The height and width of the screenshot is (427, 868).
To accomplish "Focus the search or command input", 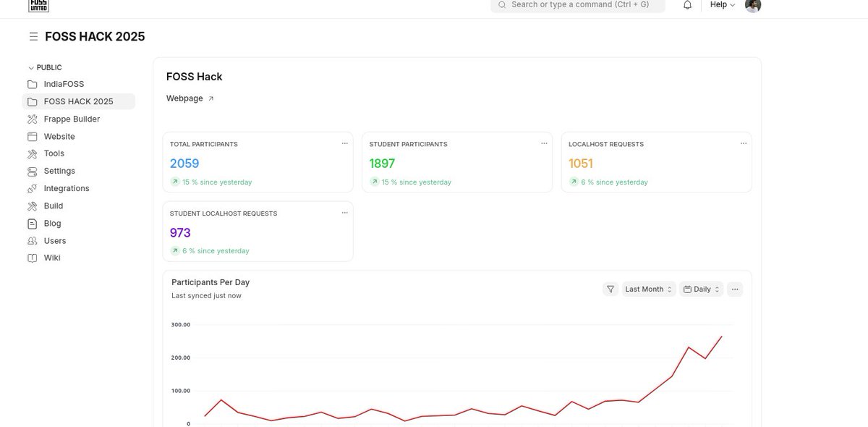I will pos(578,4).
